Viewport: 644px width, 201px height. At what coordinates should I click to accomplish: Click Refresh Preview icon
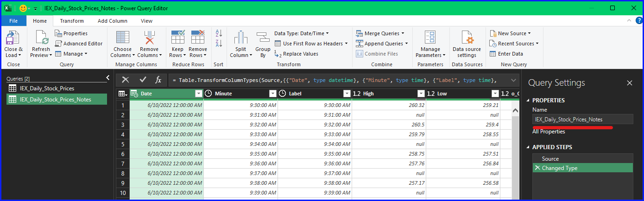[41, 38]
